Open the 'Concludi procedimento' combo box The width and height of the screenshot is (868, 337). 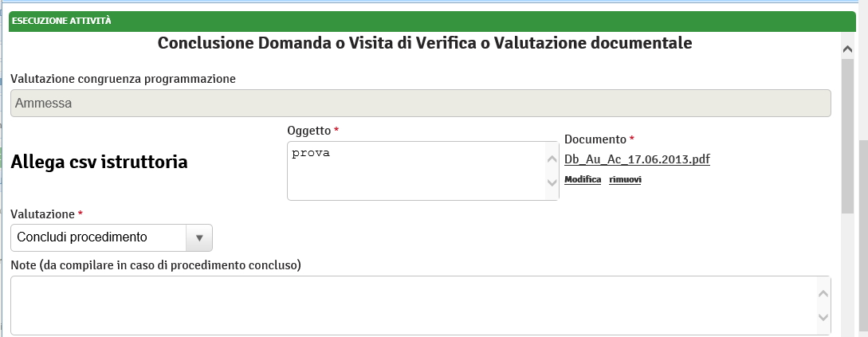click(x=100, y=237)
